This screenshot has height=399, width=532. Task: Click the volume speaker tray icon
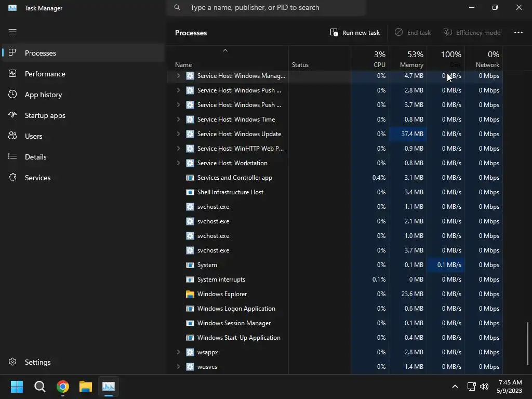coord(484,387)
